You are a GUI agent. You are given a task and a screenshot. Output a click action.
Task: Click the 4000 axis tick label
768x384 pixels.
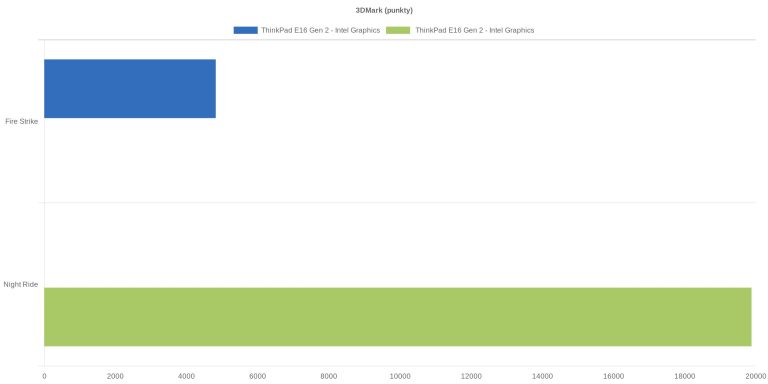187,376
